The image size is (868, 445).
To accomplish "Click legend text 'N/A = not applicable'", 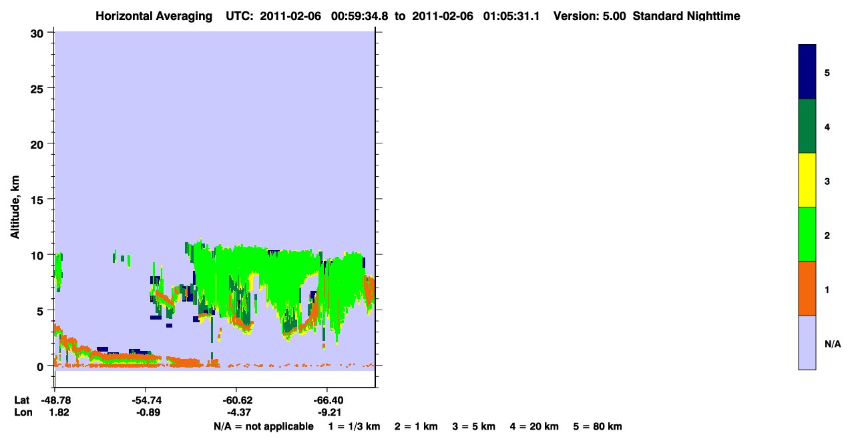I will click(x=263, y=426).
